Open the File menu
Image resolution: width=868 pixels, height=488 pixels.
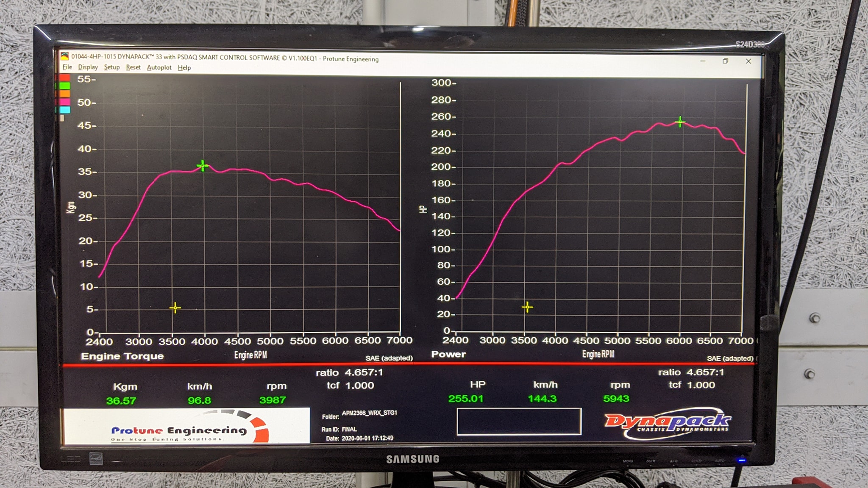[x=67, y=67]
